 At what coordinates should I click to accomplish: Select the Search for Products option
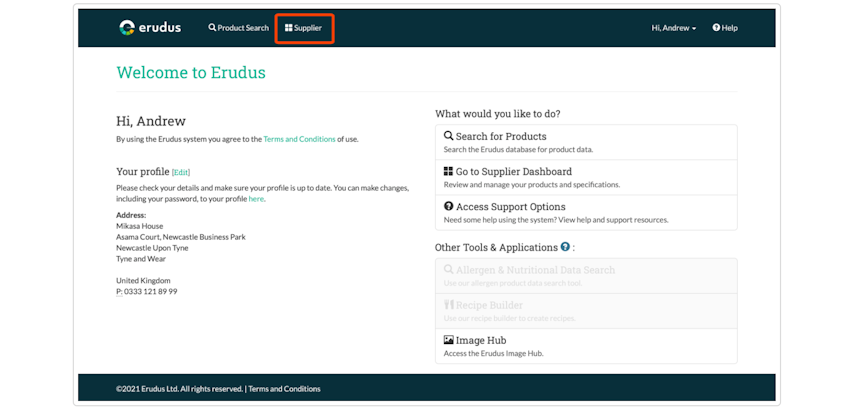[586, 142]
